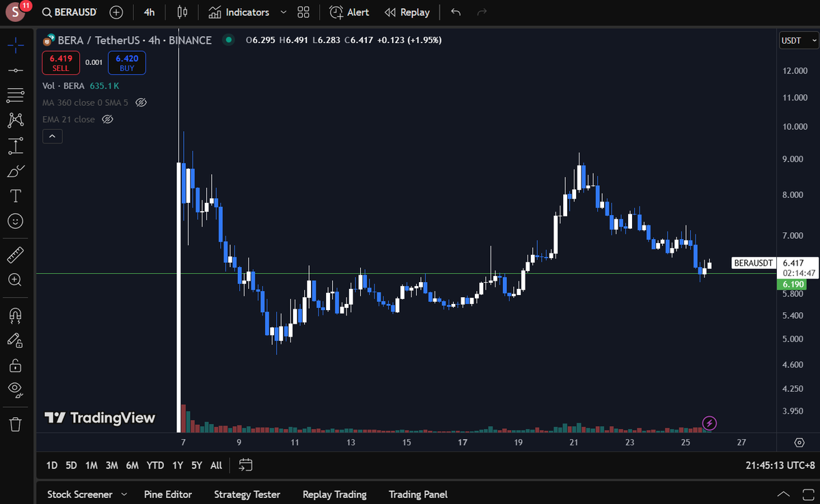This screenshot has height=504, width=820.
Task: Change candlestick chart style
Action: [x=181, y=12]
